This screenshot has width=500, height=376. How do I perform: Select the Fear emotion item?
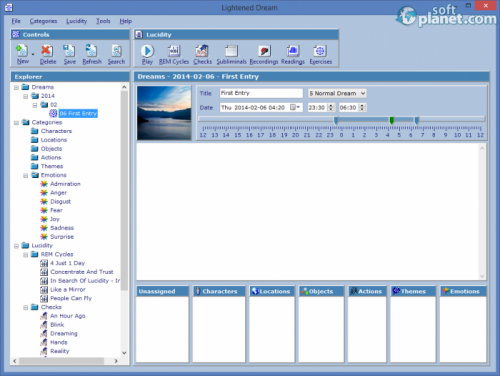click(56, 210)
